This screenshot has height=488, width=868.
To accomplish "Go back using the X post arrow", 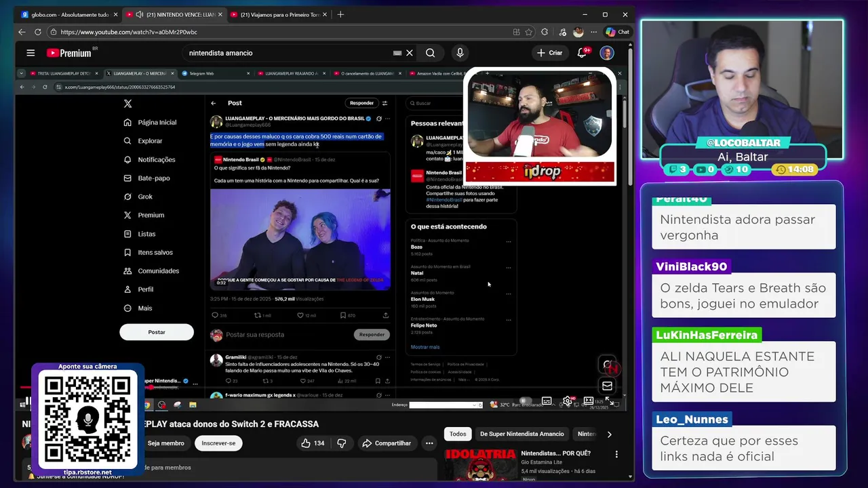I will (x=213, y=103).
